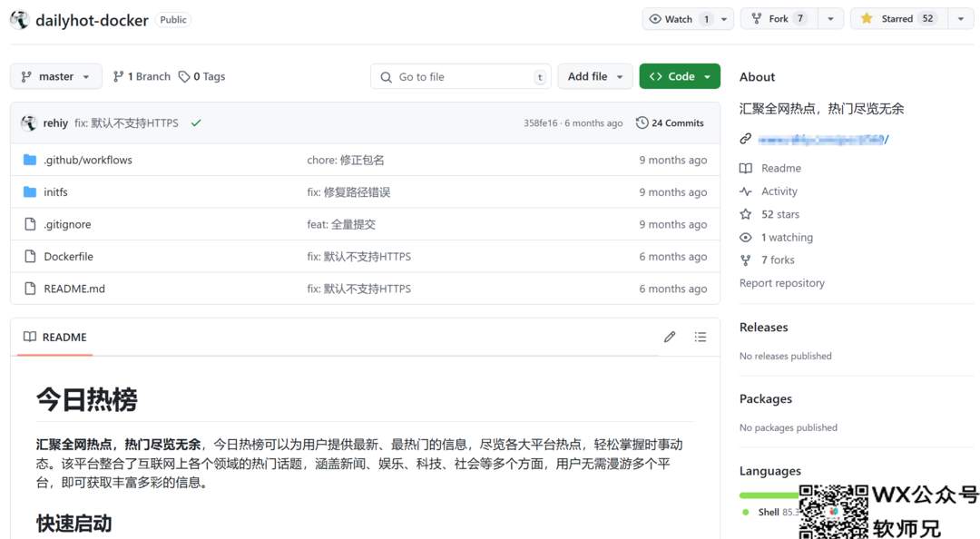Open the Packages heading link

coord(766,399)
